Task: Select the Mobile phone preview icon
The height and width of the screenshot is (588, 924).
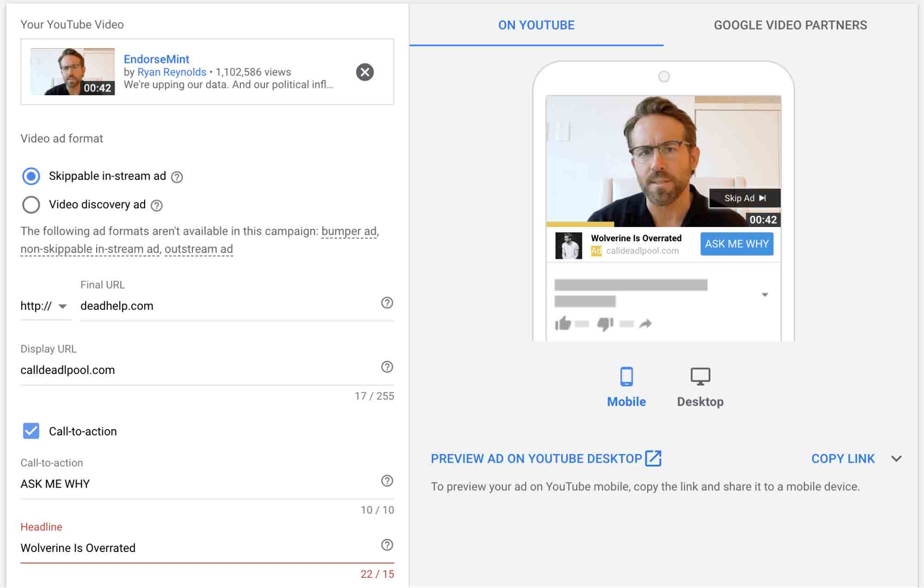Action: (626, 376)
